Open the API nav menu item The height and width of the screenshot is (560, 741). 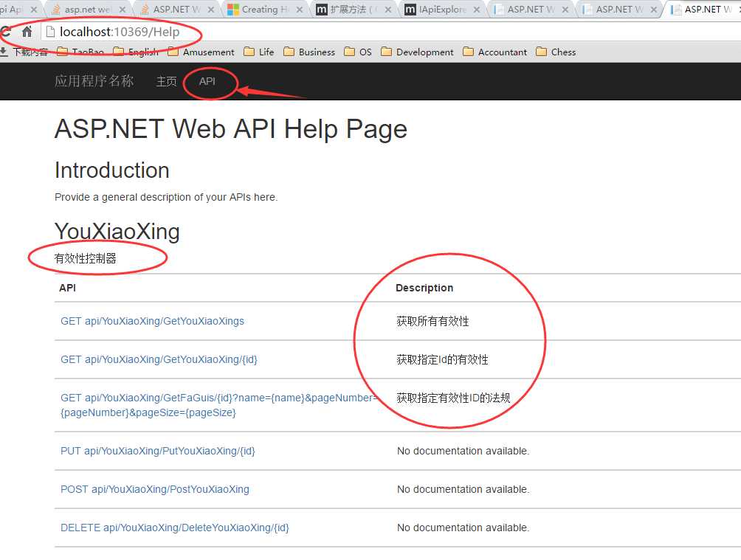click(207, 81)
